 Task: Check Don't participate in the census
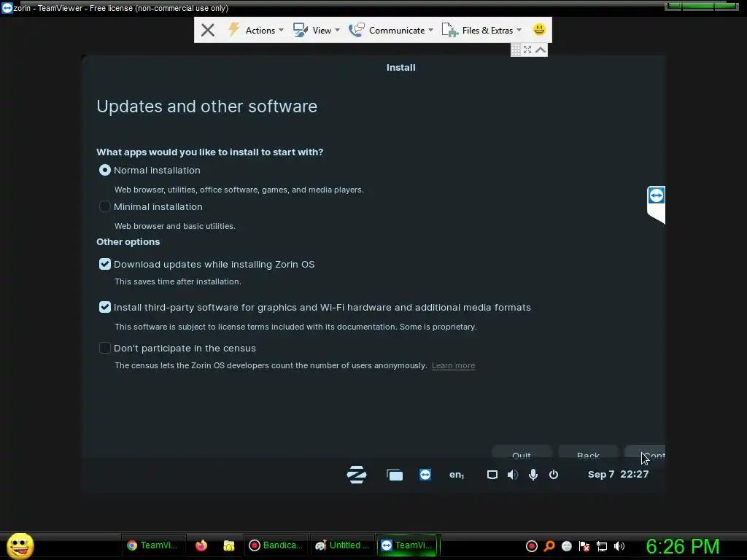(x=105, y=348)
